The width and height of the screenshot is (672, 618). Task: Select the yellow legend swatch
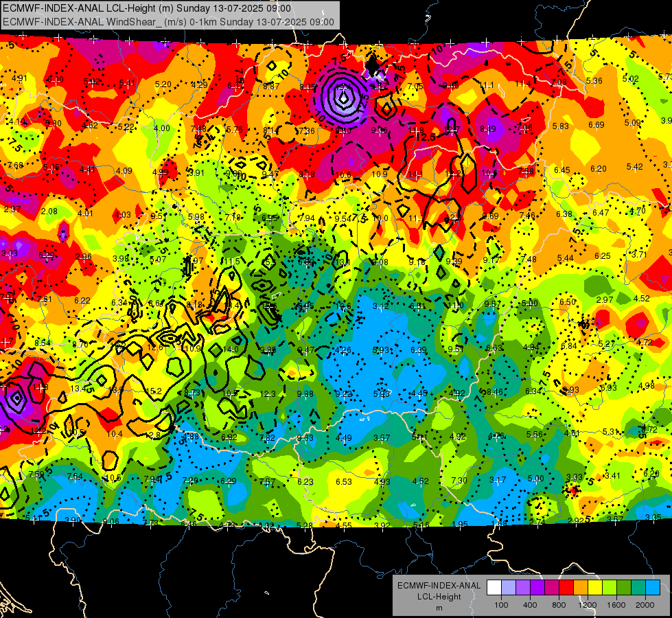[x=595, y=588]
